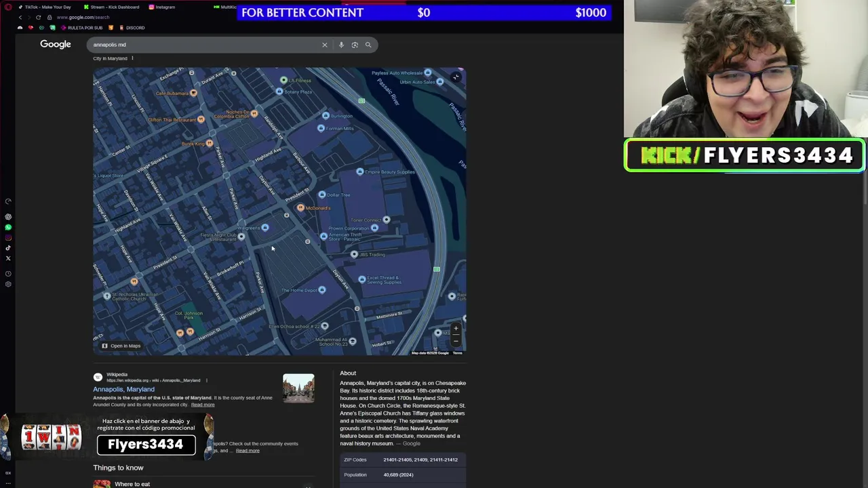Clear the Google search box text

click(x=324, y=45)
